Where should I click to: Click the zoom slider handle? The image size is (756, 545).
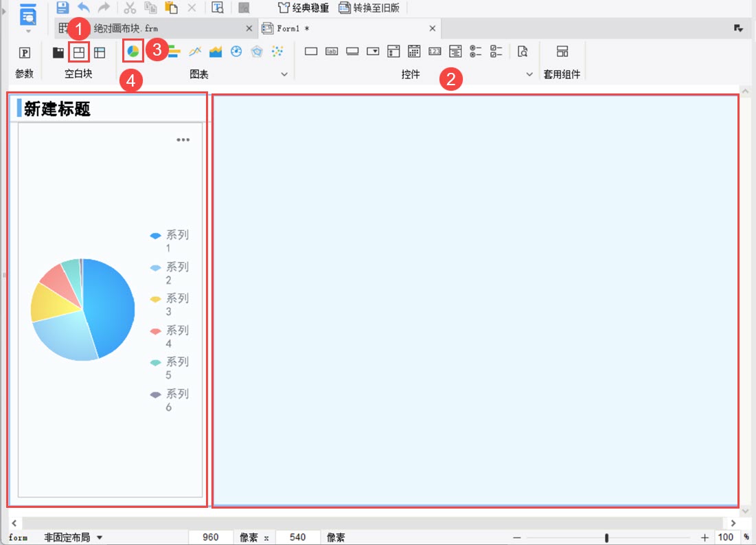click(606, 537)
